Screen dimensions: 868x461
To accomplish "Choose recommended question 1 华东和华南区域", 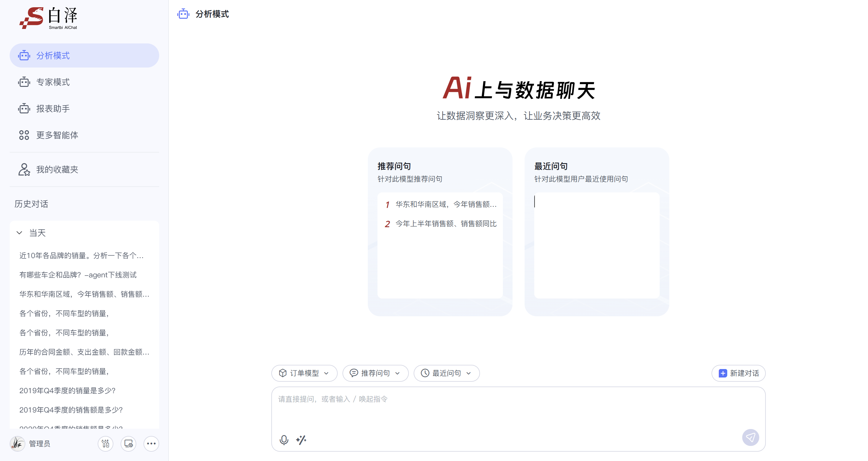I will (x=440, y=204).
